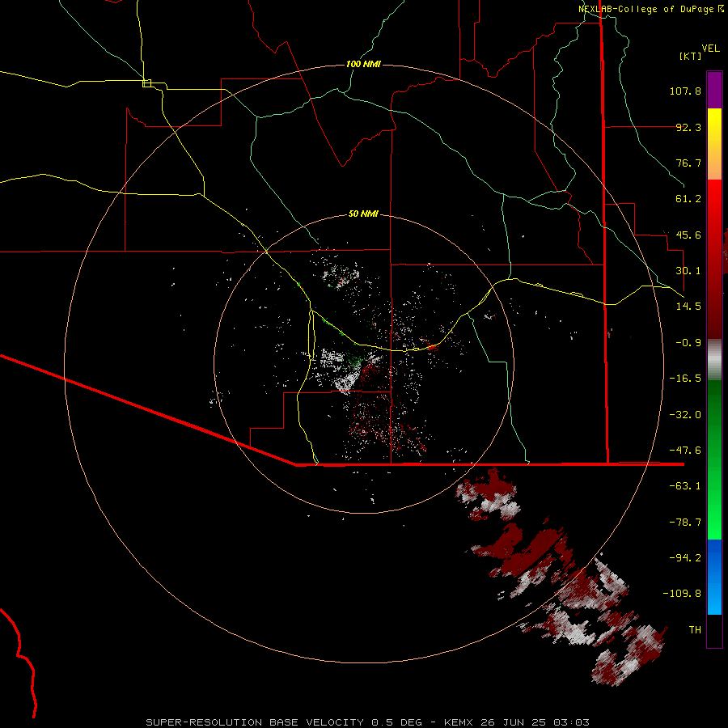Click the small yellow square marker at highway junction

click(x=146, y=83)
